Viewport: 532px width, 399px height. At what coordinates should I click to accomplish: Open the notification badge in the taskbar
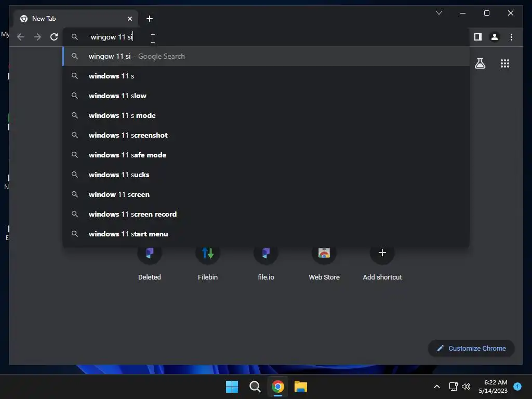tap(517, 386)
